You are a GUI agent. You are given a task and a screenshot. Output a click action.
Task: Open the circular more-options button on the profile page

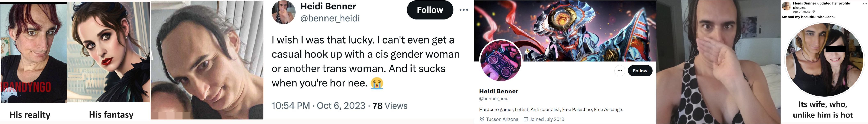pos(619,71)
